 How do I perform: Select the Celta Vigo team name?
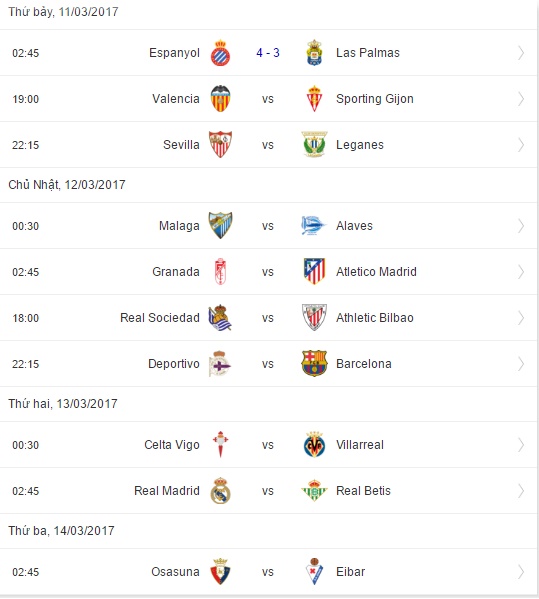tap(172, 445)
